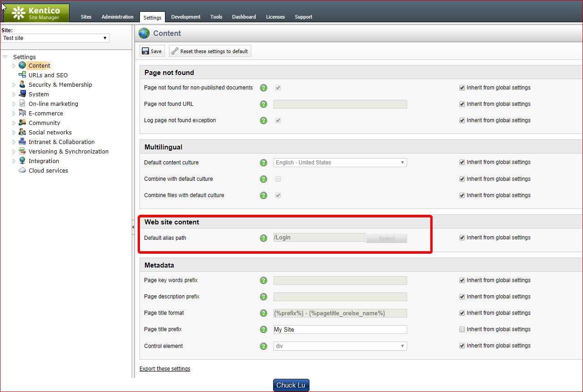583x392 pixels.
Task: Click the Social networks icon
Action: coord(22,132)
